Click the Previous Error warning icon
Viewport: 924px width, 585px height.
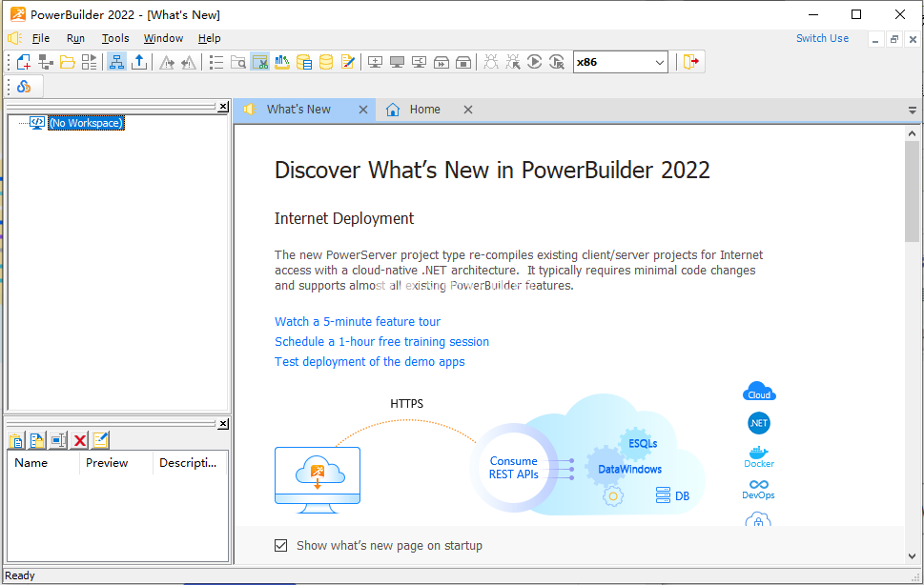click(x=189, y=62)
